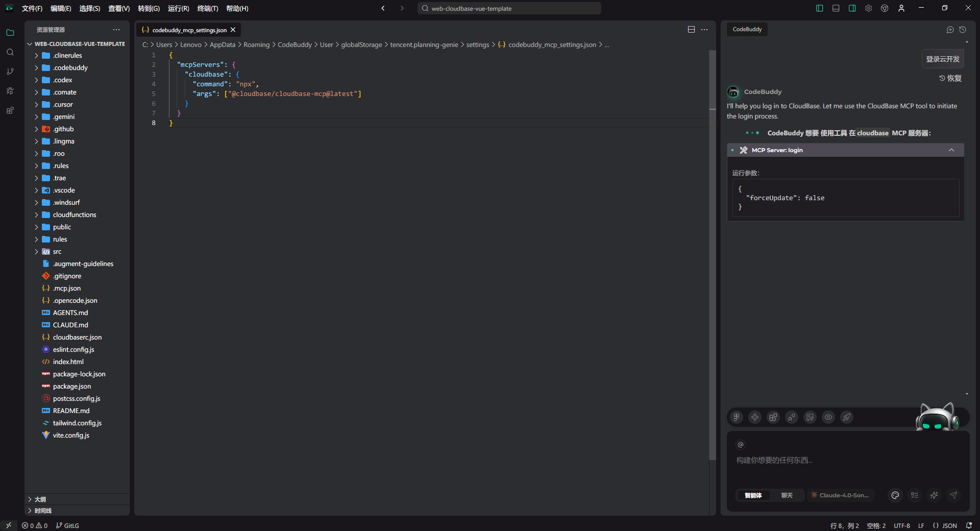The width and height of the screenshot is (980, 531).
Task: Click the 登录云开发 button
Action: 943,59
